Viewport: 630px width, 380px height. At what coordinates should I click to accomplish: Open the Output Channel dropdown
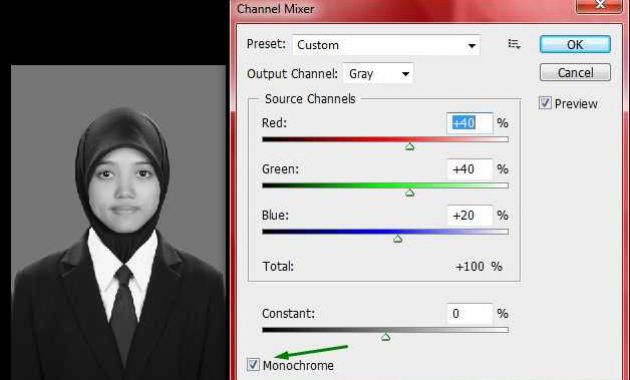click(378, 74)
